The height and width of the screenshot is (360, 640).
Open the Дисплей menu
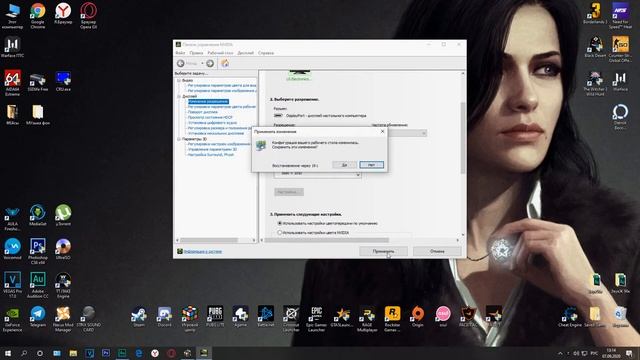click(245, 53)
